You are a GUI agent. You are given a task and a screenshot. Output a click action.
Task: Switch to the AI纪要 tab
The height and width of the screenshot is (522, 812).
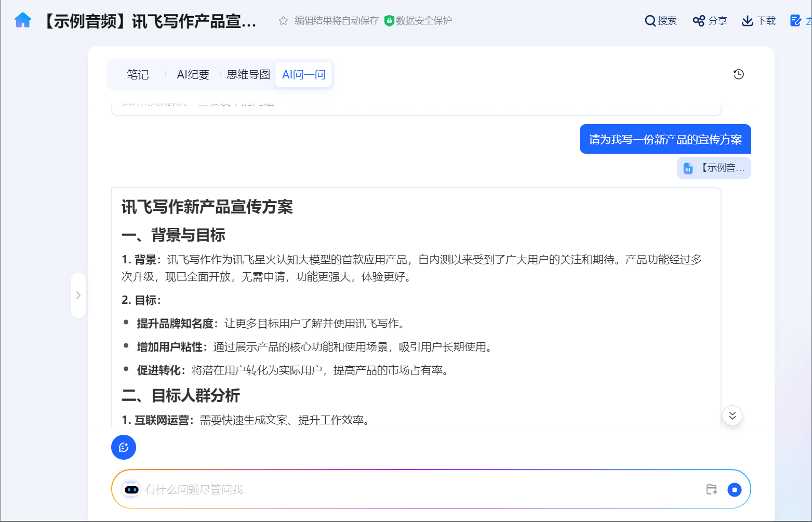point(193,75)
